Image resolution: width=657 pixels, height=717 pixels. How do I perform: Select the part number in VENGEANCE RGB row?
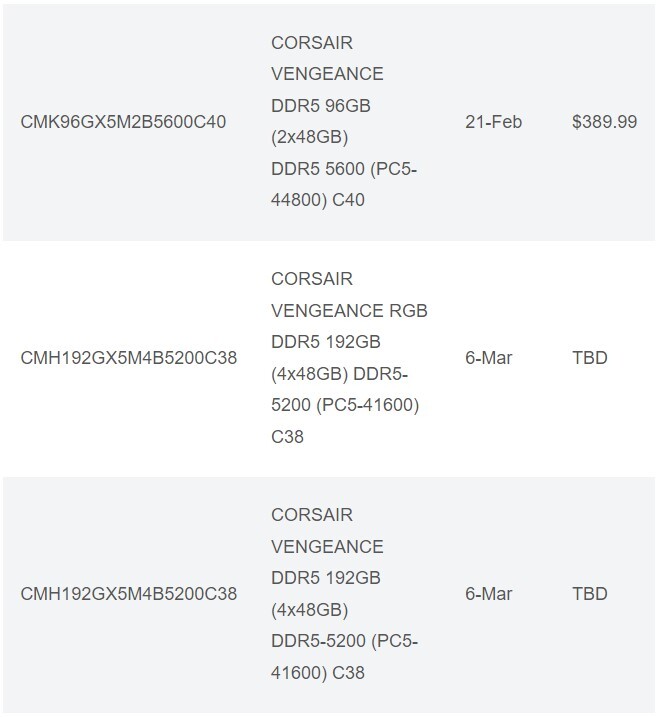pyautogui.click(x=128, y=358)
